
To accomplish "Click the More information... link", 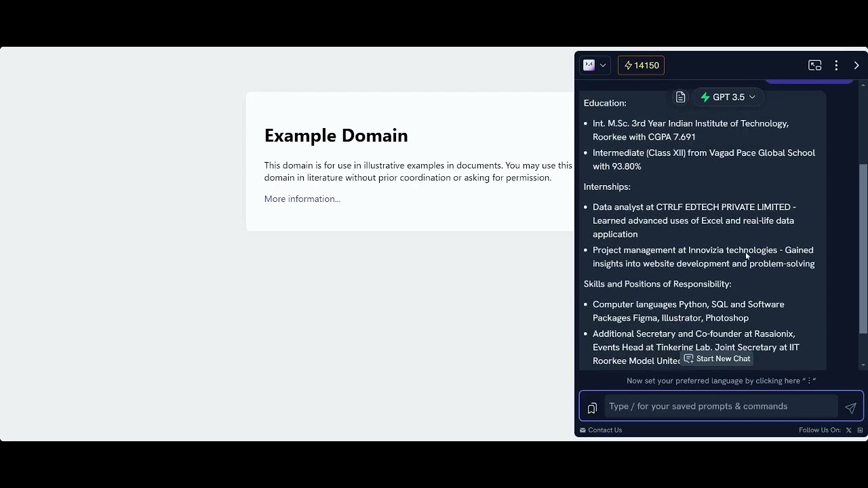I will tap(302, 199).
